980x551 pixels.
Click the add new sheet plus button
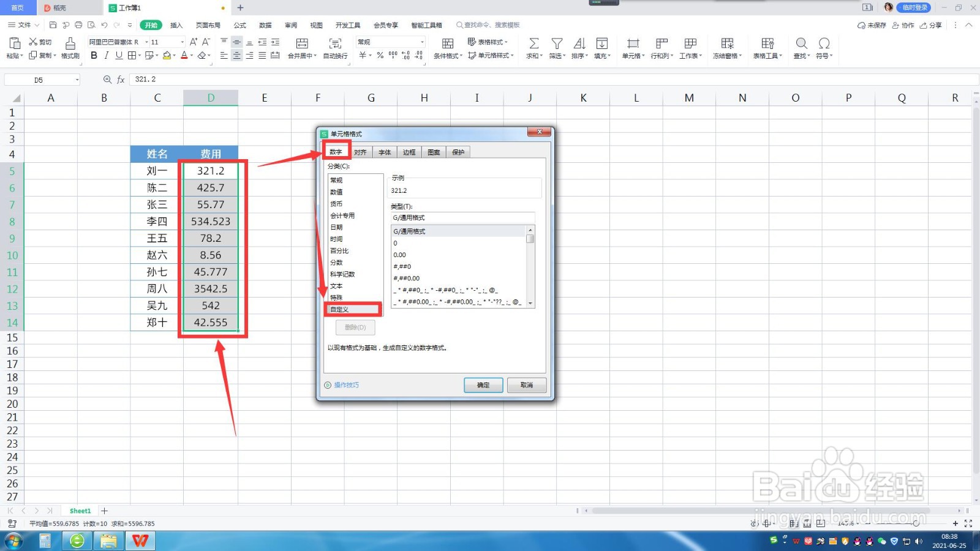tap(105, 511)
